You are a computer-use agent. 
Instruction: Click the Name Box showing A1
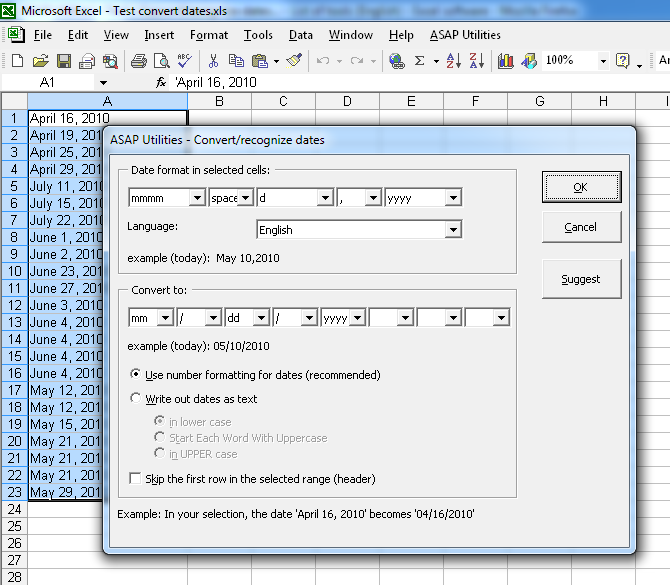[48, 82]
